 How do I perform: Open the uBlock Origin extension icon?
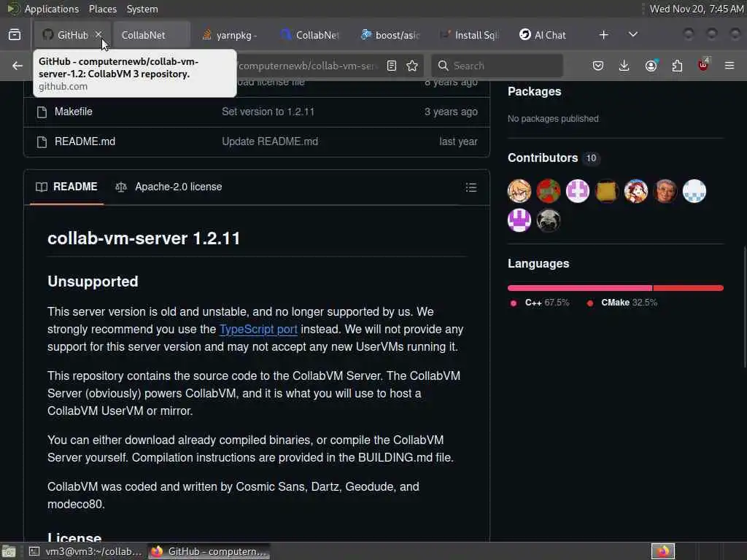703,66
